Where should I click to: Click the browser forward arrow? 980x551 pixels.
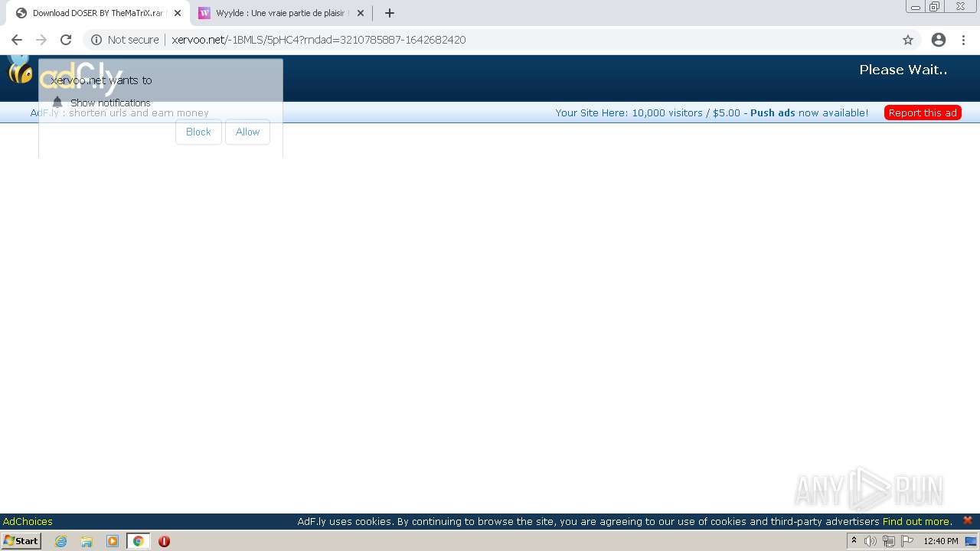(41, 40)
